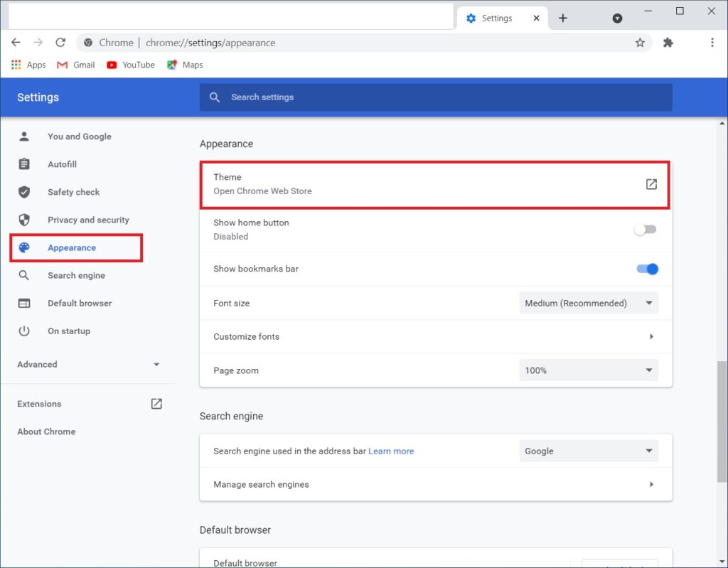Select On startup in sidebar
Viewport: 728px width, 568px height.
click(69, 331)
